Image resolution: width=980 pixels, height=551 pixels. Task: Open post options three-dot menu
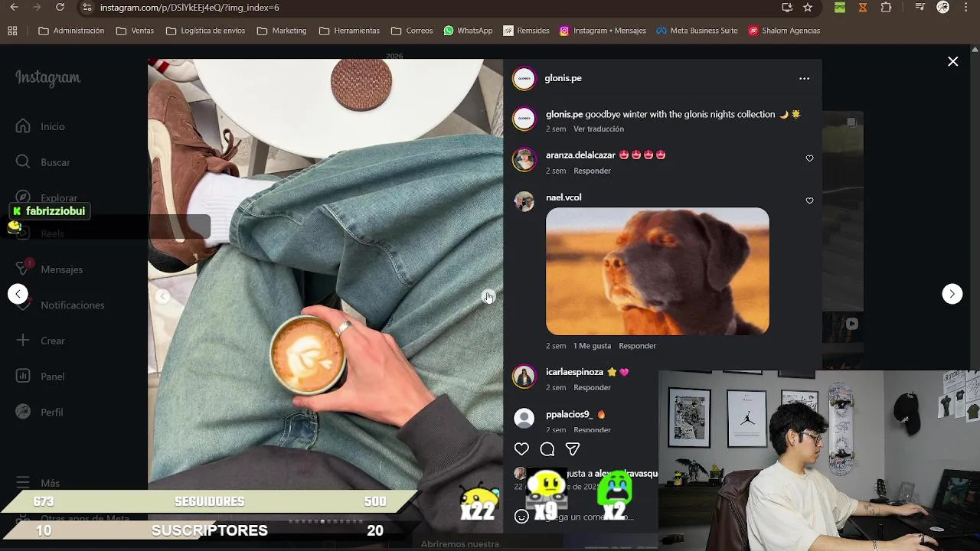pos(804,78)
